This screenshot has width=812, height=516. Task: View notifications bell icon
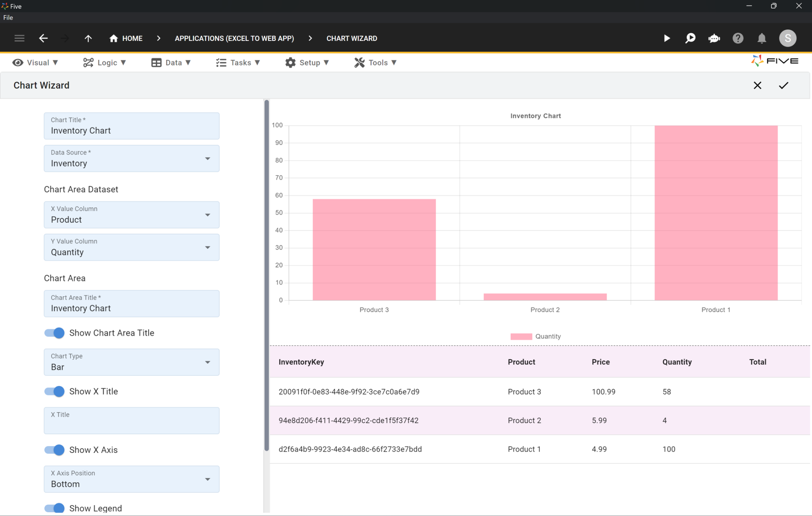click(x=762, y=38)
